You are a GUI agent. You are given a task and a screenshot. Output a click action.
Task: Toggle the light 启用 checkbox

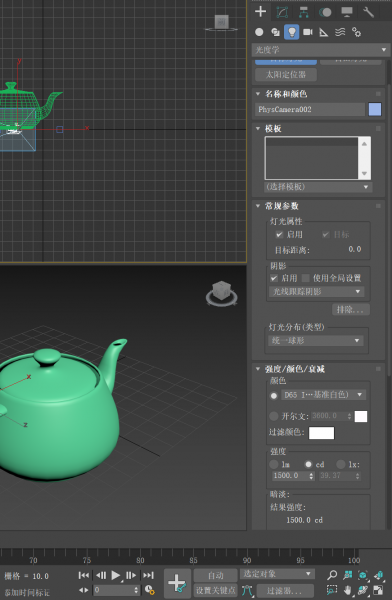click(x=279, y=235)
